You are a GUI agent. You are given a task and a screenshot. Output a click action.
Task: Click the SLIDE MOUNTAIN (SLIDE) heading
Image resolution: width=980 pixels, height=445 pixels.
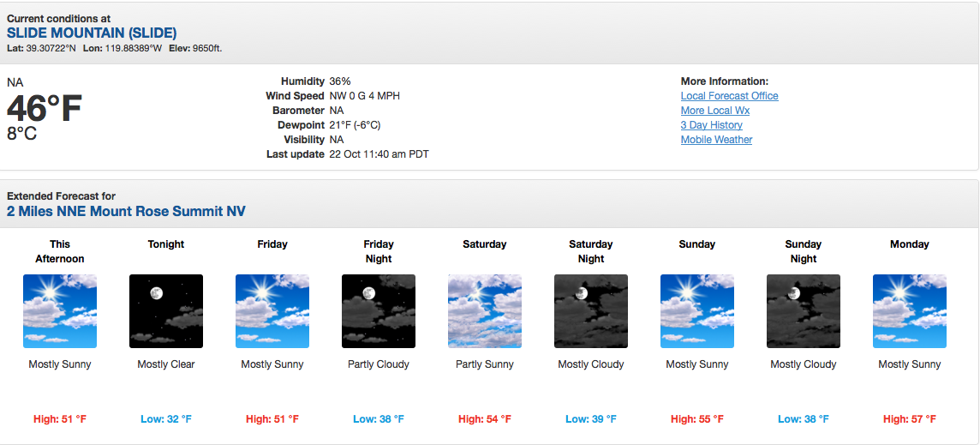click(92, 33)
